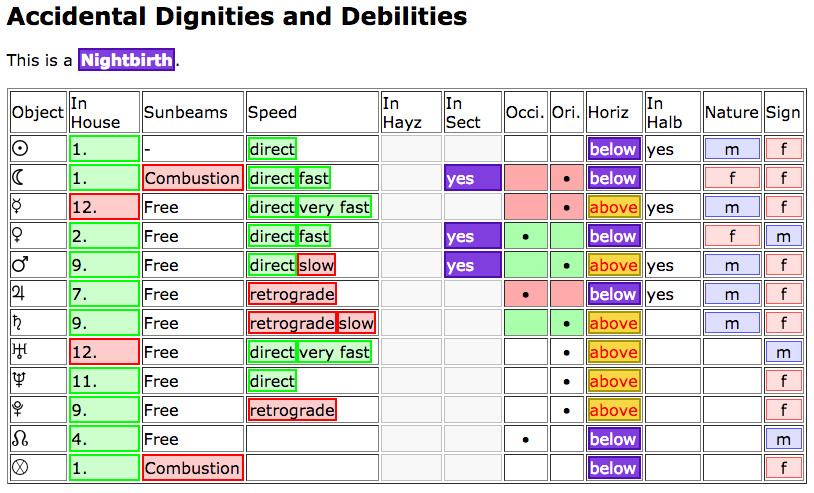
Task: Click the Sun symbol in the Object column
Action: 20,149
